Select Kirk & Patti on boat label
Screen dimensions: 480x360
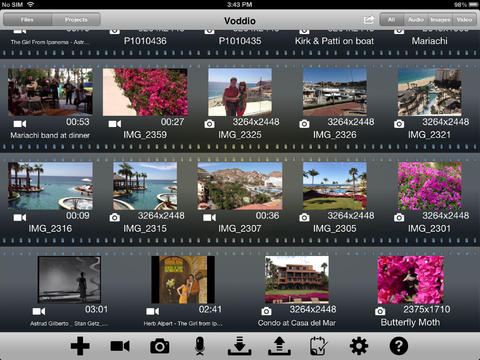(335, 41)
